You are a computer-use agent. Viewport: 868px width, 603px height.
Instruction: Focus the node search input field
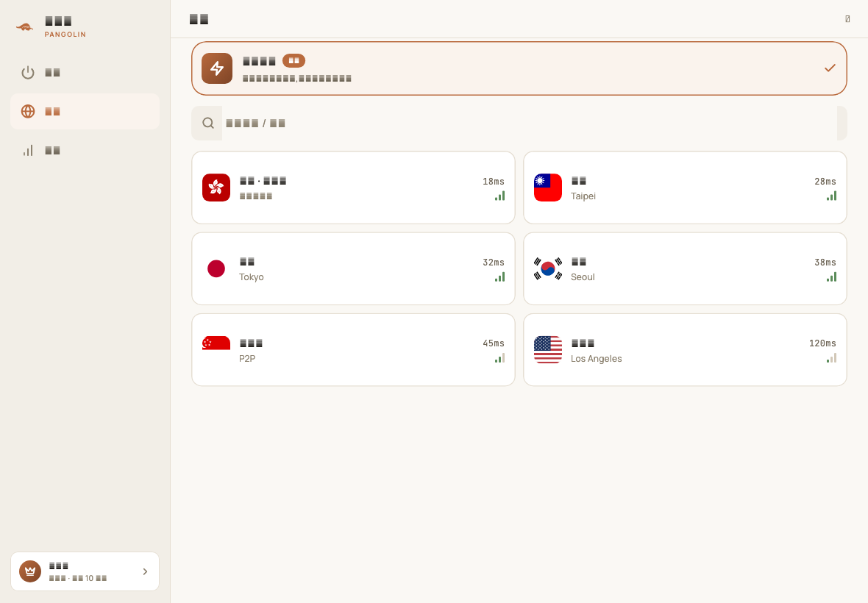point(529,123)
